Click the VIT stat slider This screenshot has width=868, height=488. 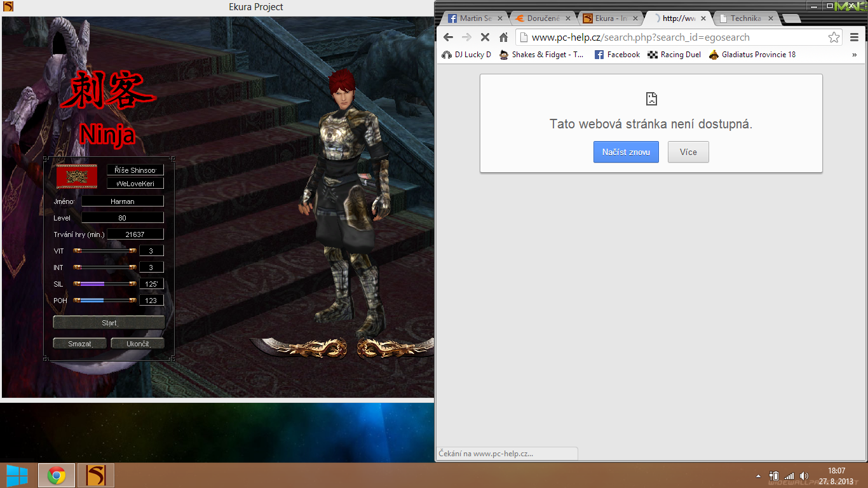point(105,251)
